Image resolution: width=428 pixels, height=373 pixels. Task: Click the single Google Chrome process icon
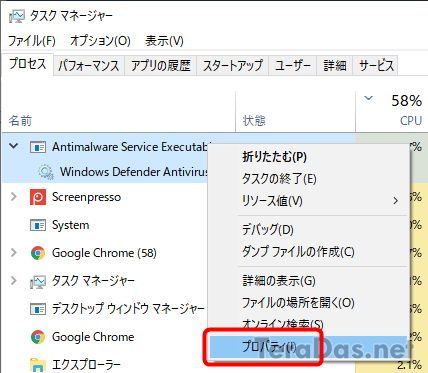38,337
